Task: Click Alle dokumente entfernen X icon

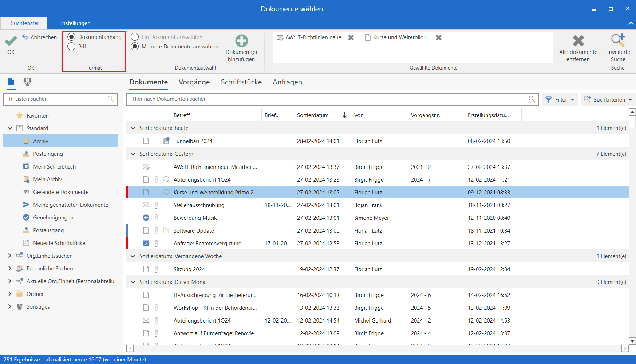Action: [578, 41]
